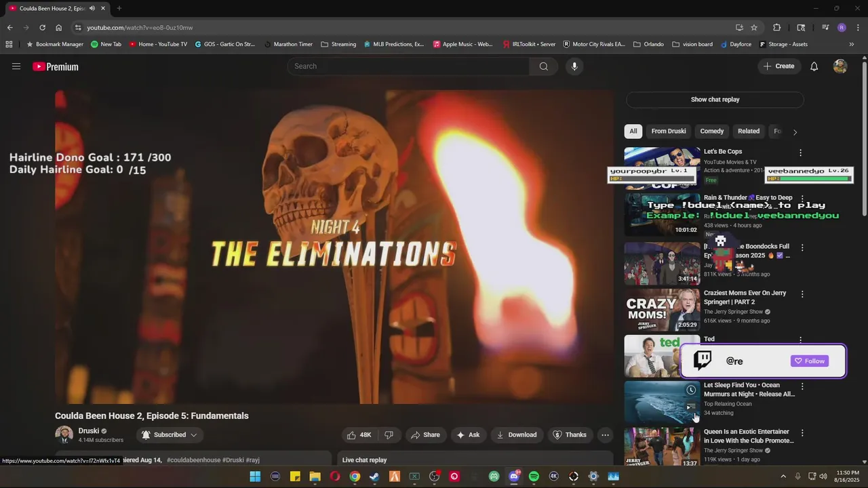Open the Chrome extensions puzzle icon
Viewport: 868px width, 488px height.
(x=777, y=28)
